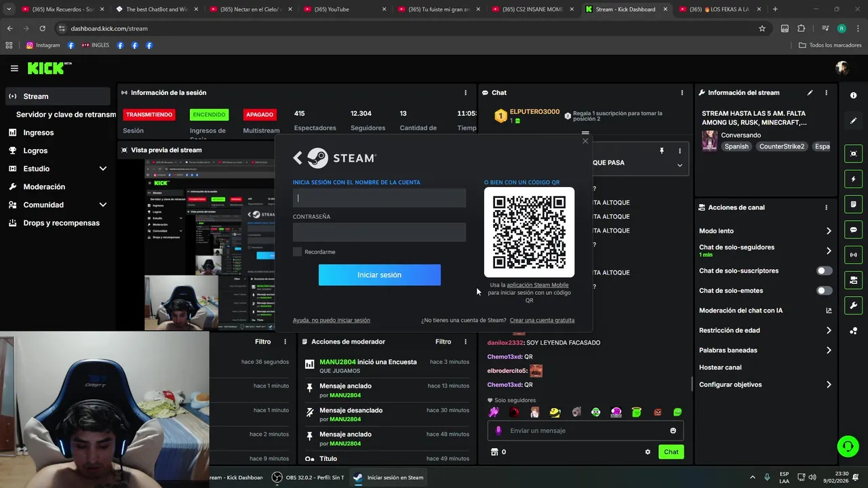Open OBS from the taskbar
Image resolution: width=868 pixels, height=488 pixels.
pos(309,477)
